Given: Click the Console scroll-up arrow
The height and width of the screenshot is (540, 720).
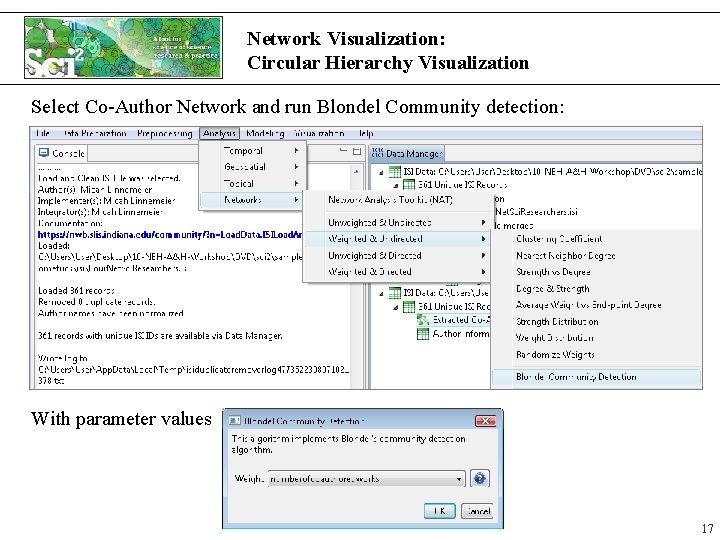Looking at the screenshot, I should pyautogui.click(x=356, y=171).
